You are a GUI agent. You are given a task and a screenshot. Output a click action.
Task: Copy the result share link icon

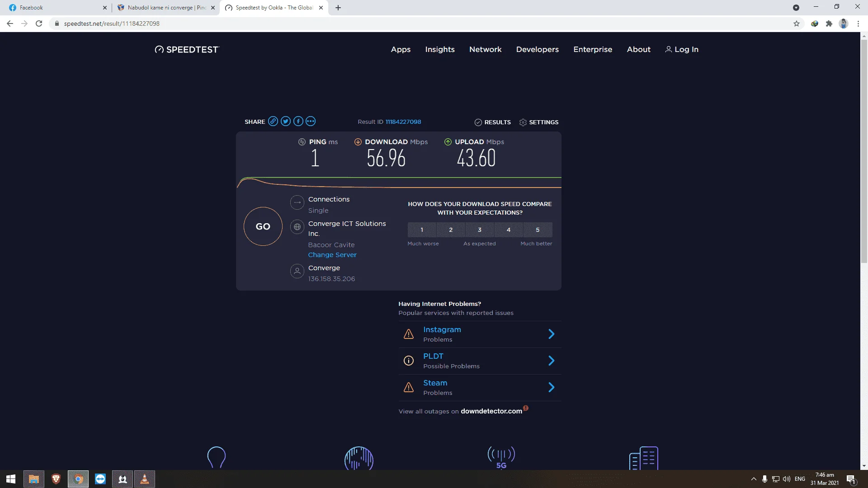[273, 121]
